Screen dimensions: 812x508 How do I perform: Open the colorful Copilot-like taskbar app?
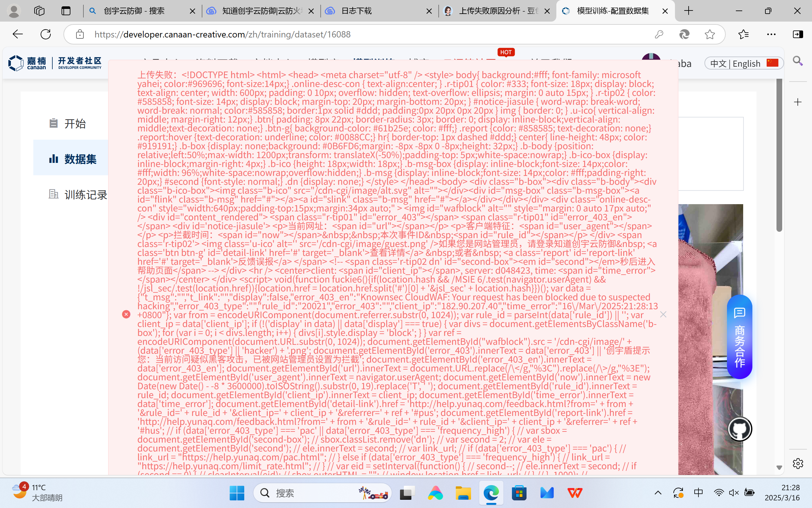(x=435, y=493)
